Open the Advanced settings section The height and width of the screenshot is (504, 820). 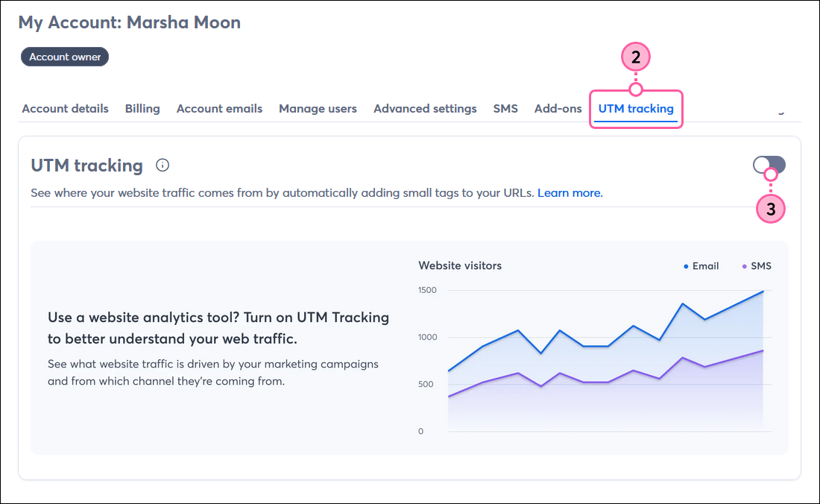[425, 108]
